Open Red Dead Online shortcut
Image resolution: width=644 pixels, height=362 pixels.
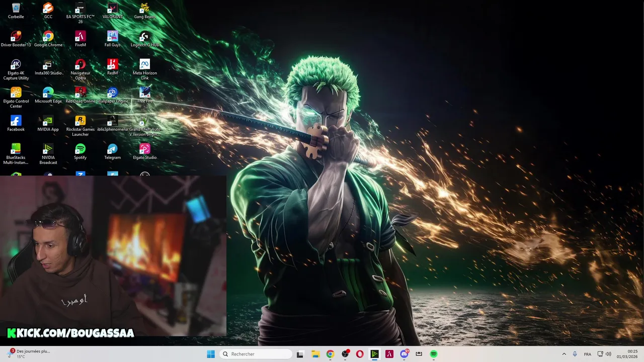pos(80,95)
